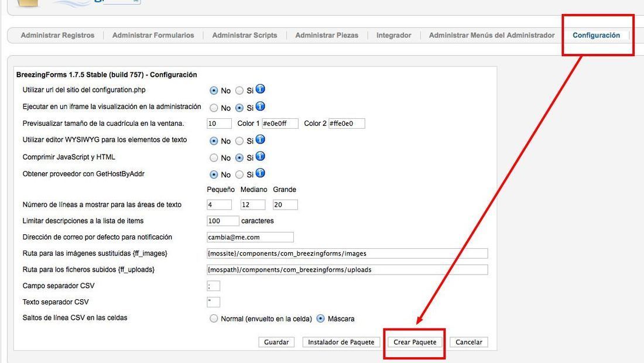Select Si for editor WYSIWYG

coord(239,141)
